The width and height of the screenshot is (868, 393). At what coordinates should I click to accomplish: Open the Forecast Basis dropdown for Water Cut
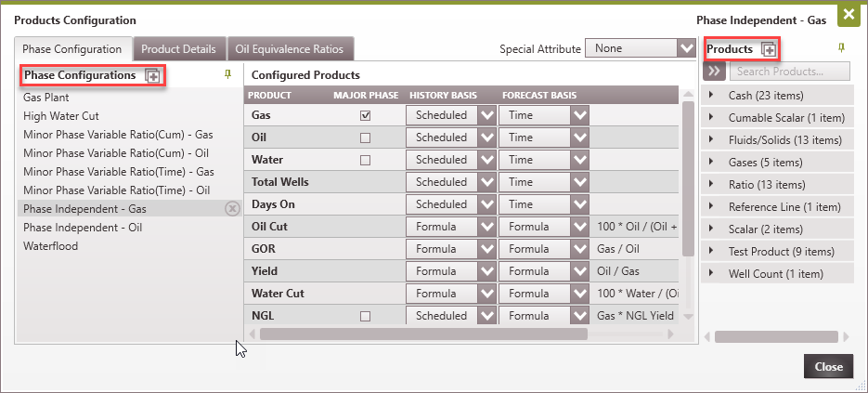[580, 294]
